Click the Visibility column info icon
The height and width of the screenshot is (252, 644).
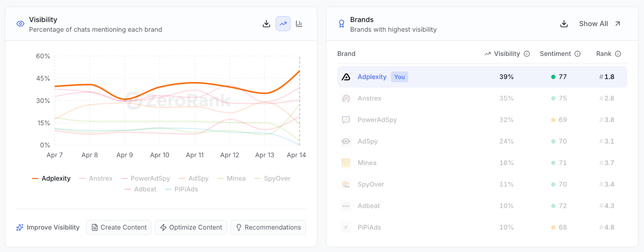coord(527,54)
